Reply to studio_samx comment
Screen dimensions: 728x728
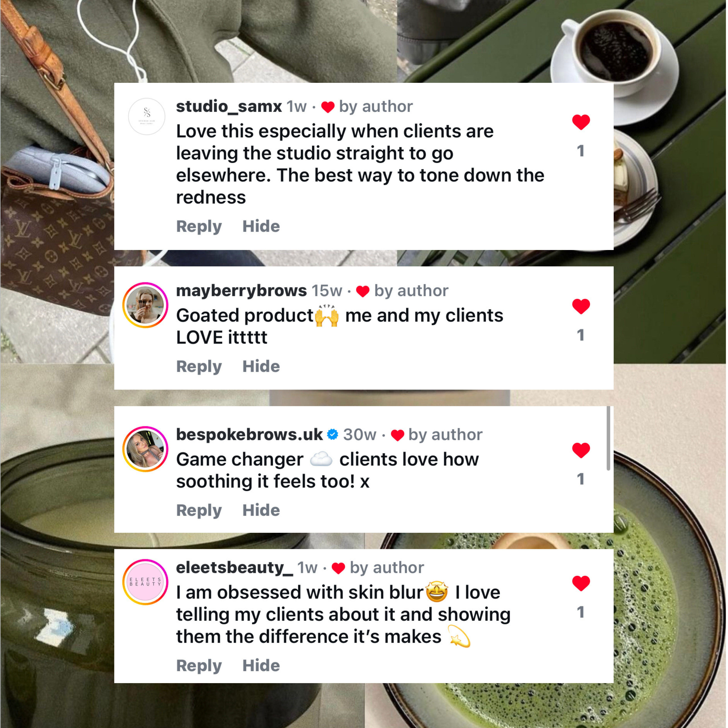coord(199,226)
